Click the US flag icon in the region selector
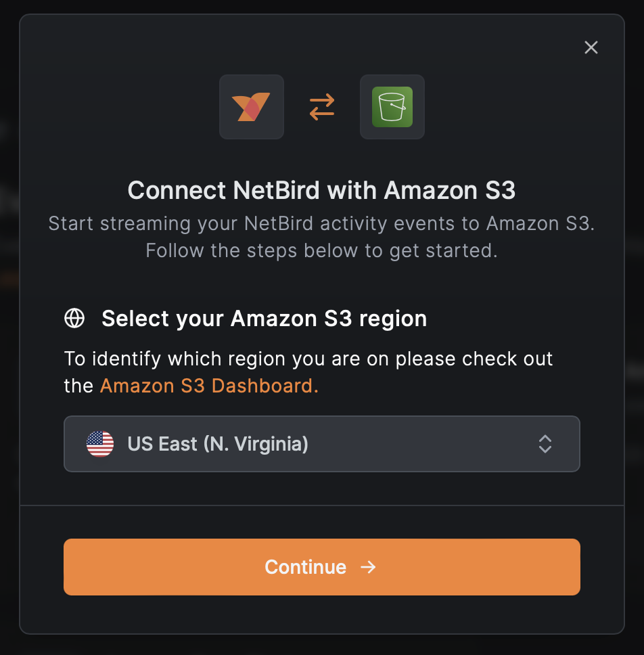 coord(100,444)
